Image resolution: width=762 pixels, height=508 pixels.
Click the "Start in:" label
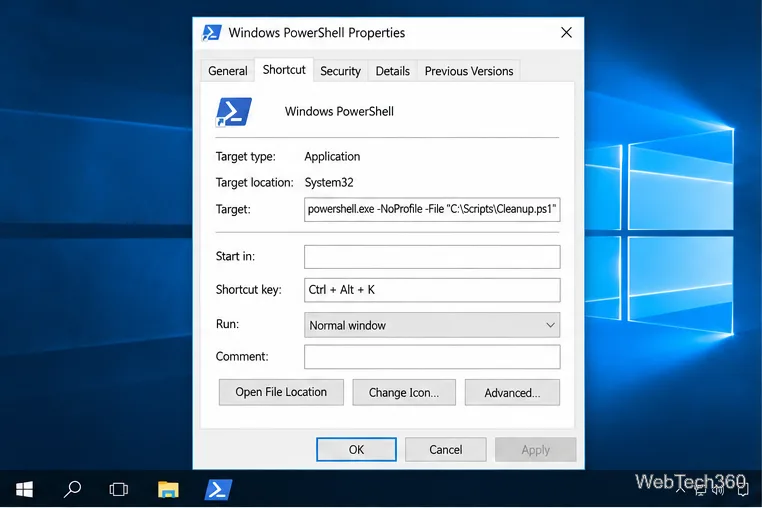click(x=235, y=256)
